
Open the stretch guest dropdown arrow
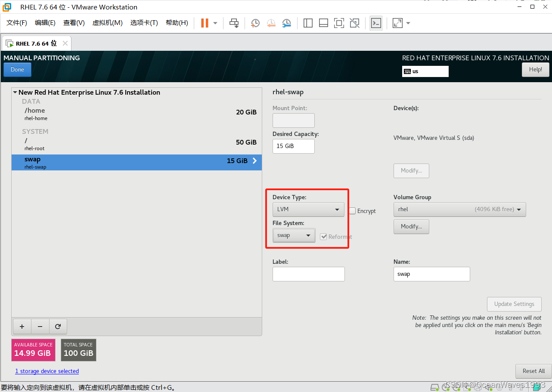coord(408,23)
